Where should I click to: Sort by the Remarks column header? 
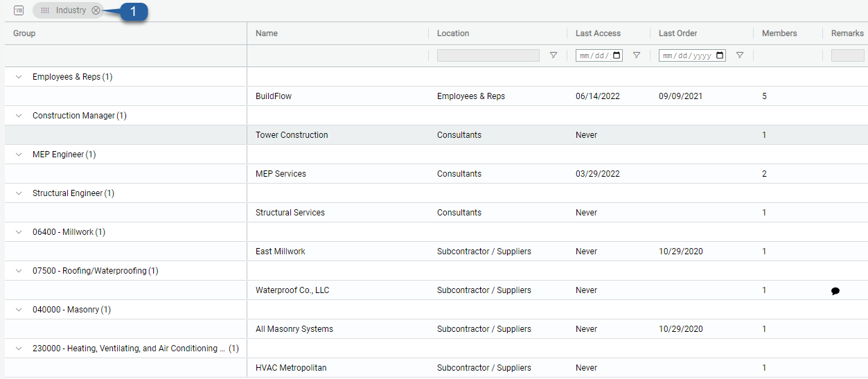tap(847, 33)
